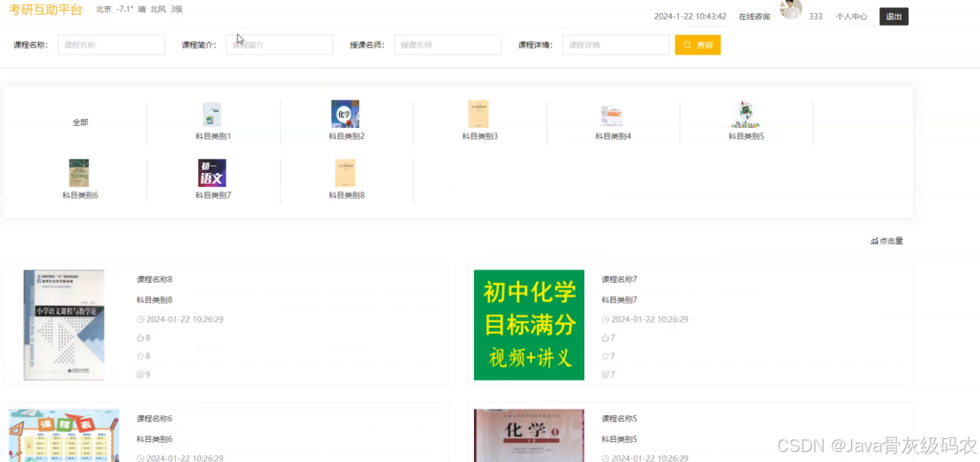The image size is (980, 462).
Task: Click the user avatar in the header
Action: (x=791, y=11)
